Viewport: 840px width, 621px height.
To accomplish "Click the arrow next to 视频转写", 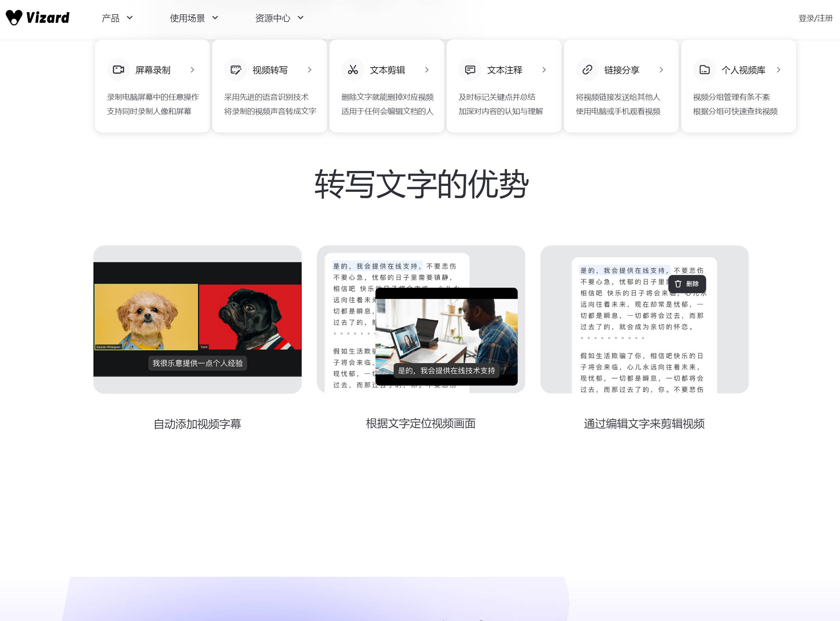I will (x=310, y=70).
